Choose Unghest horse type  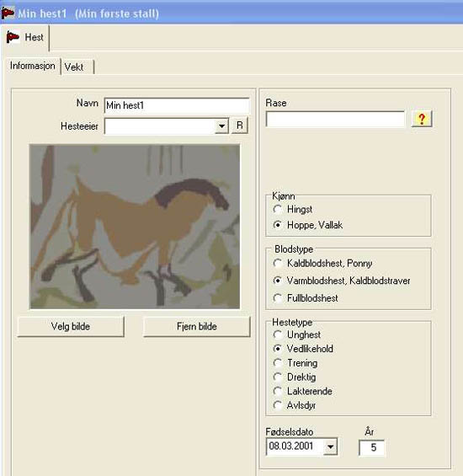click(x=277, y=334)
